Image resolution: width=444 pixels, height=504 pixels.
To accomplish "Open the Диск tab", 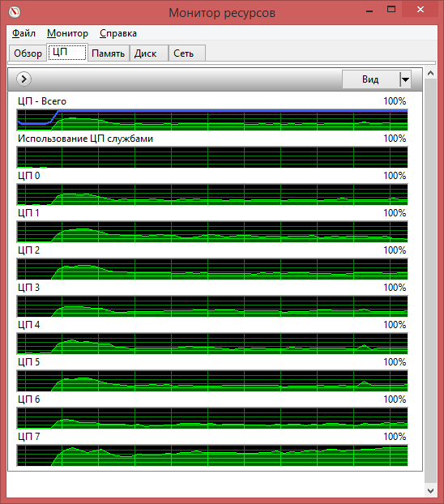I will coord(149,53).
